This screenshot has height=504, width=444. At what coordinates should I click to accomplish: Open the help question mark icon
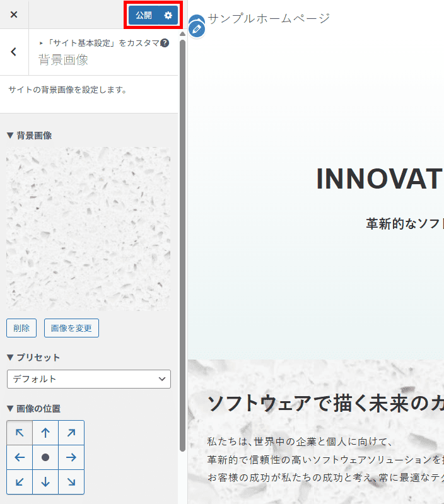tap(165, 43)
